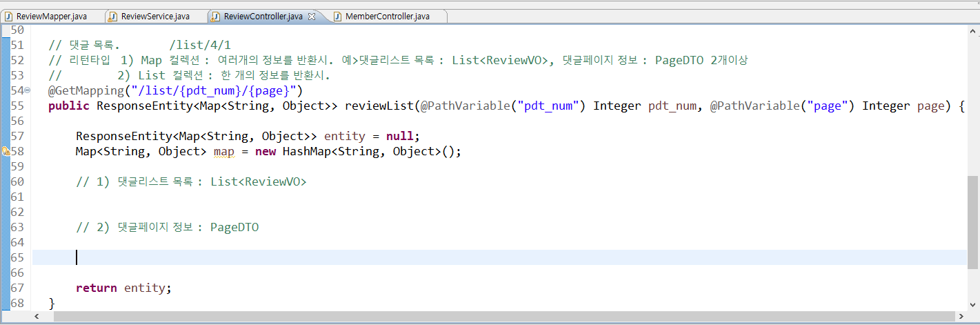Click the horizontal scrollbar right arrow
Viewport: 980px width, 325px height.
[961, 317]
